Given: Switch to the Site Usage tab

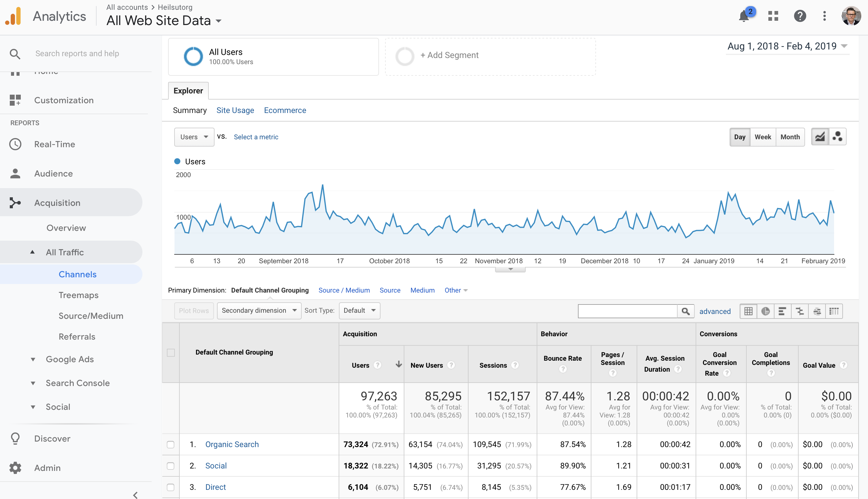Looking at the screenshot, I should click(x=235, y=110).
